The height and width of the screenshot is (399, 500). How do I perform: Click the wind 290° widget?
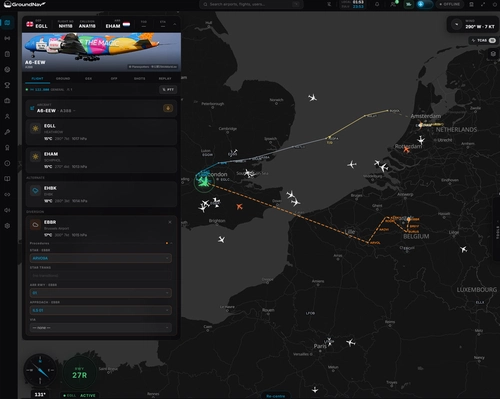[x=473, y=24]
